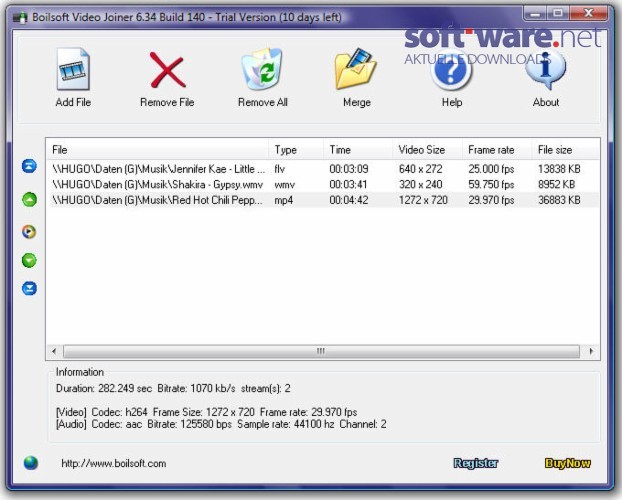Click the [Video] Codec: h264 information line

(x=206, y=412)
